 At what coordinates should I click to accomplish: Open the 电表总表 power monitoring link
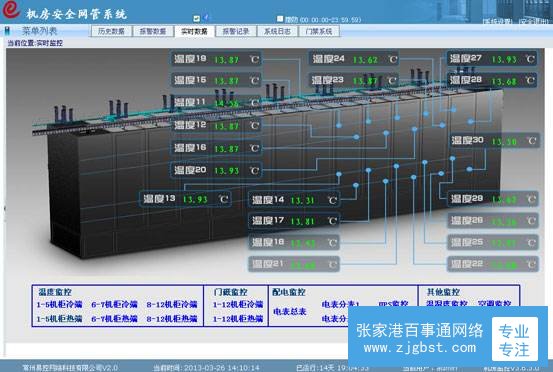coord(290,312)
